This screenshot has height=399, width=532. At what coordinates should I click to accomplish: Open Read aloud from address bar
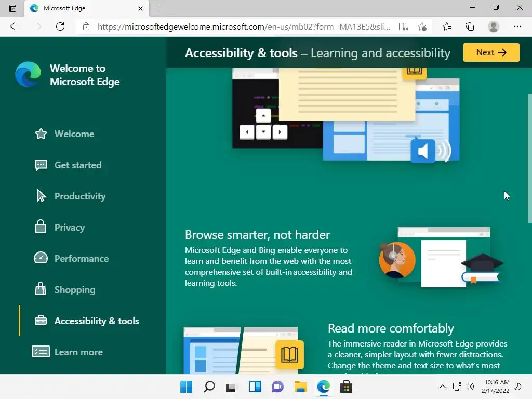[x=403, y=26]
